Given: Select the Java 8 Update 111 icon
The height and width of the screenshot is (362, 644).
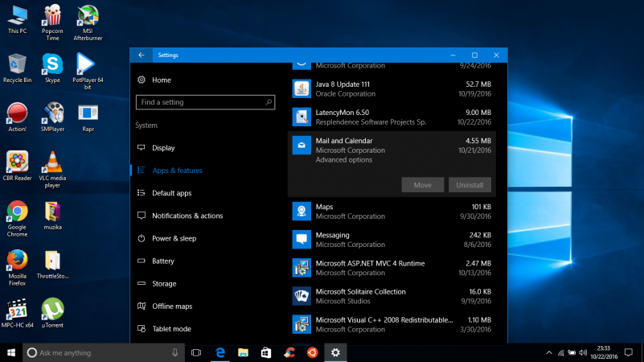Looking at the screenshot, I should click(301, 88).
